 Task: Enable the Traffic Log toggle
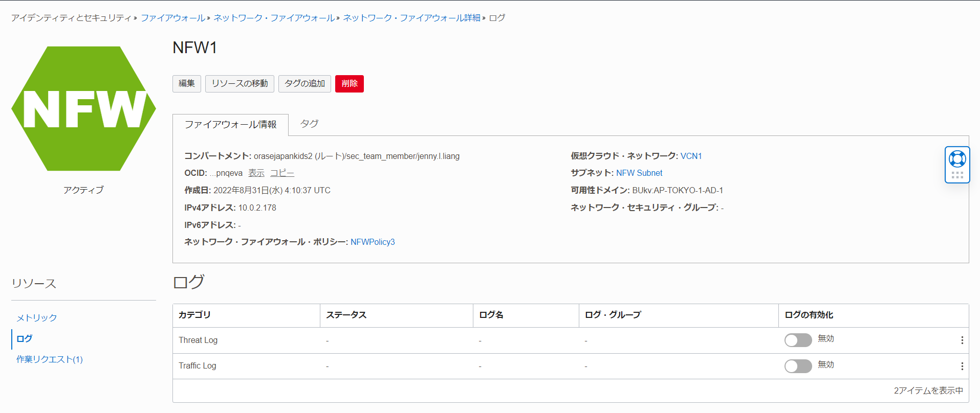click(x=798, y=366)
